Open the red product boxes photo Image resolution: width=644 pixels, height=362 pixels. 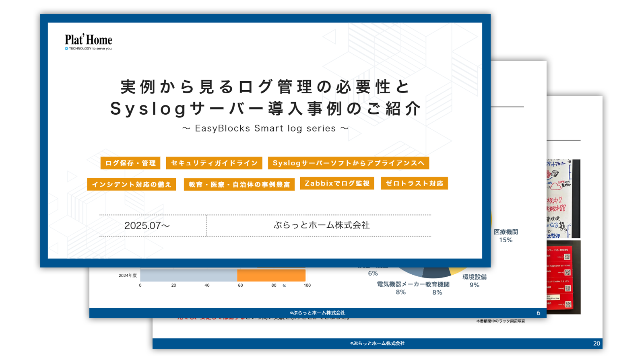click(x=563, y=278)
